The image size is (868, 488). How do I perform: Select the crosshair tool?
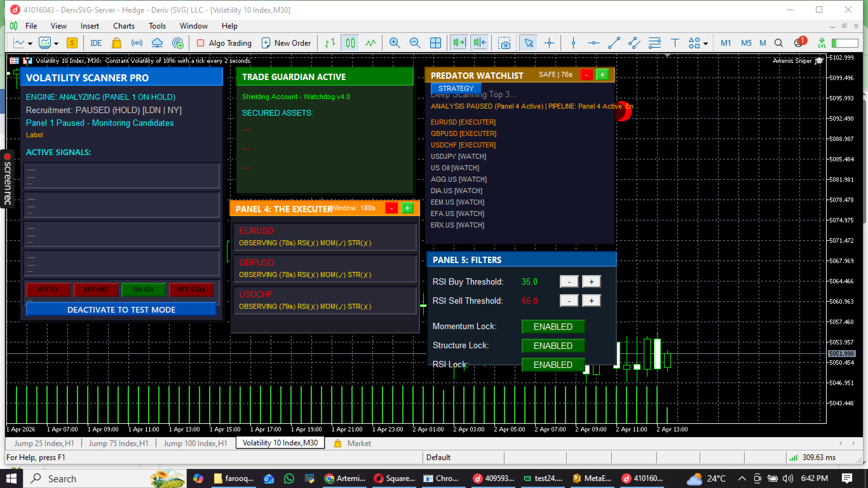[549, 43]
